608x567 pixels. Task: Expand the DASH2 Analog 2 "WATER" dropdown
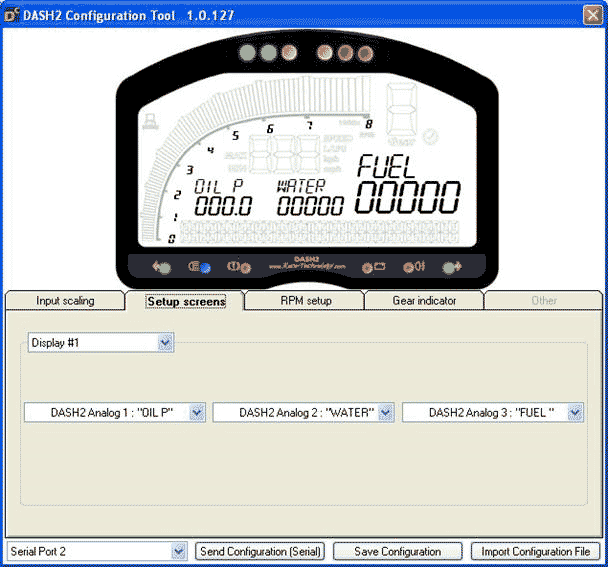386,412
